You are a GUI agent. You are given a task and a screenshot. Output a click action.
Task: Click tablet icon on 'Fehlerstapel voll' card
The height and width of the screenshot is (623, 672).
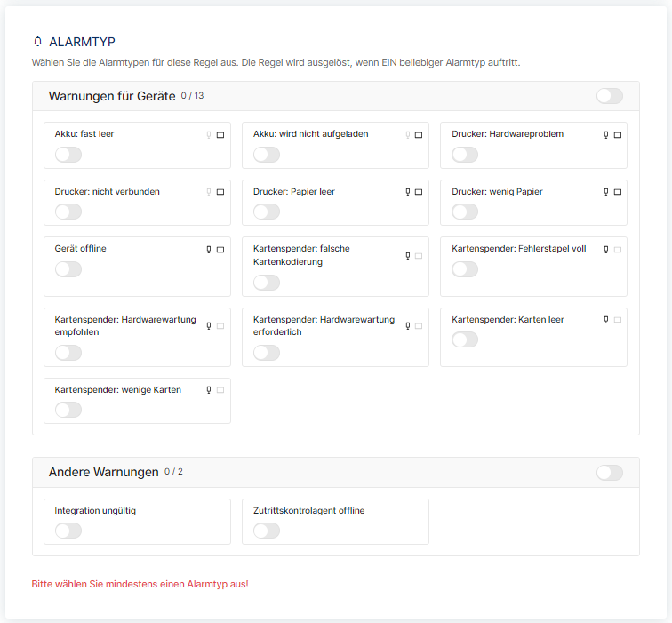coord(618,250)
